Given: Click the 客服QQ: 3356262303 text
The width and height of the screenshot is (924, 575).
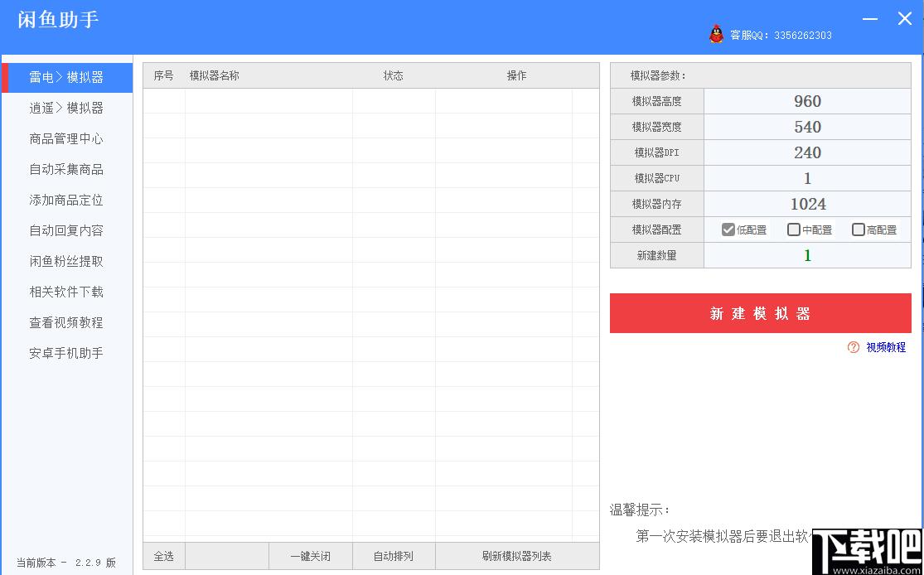Looking at the screenshot, I should coord(781,36).
